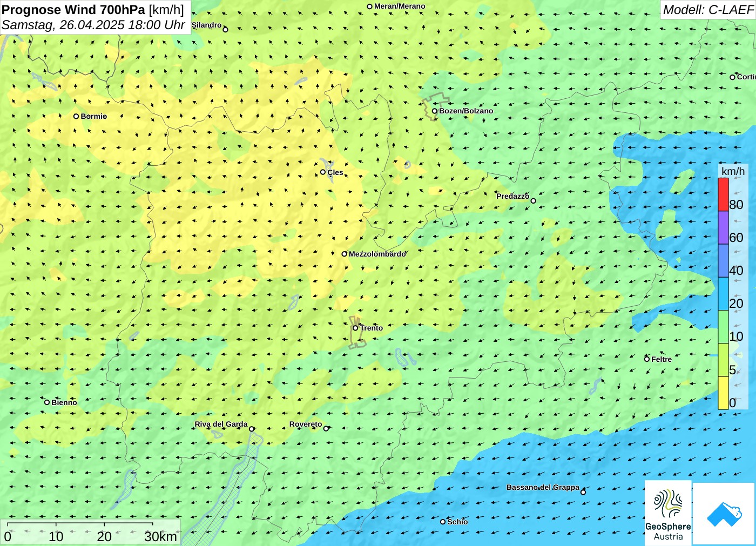This screenshot has width=756, height=546.
Task: Click the Bassano del Grappa marker
Action: pyautogui.click(x=583, y=492)
